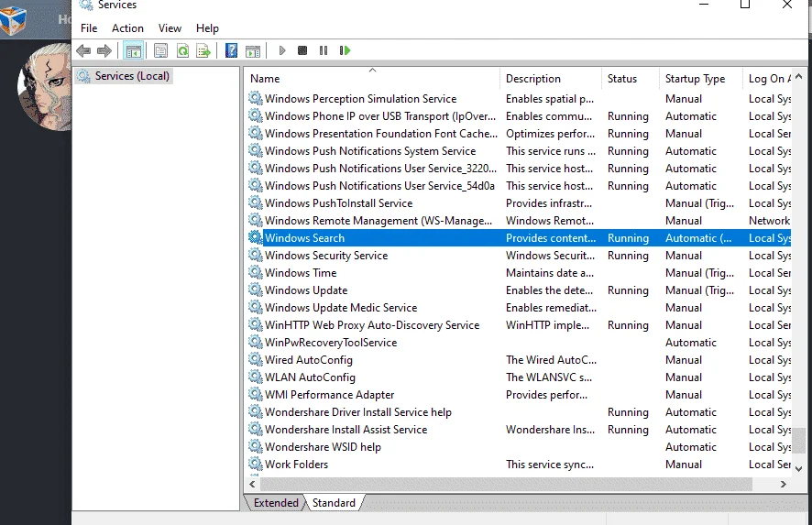Click the horizontal scrollbar thumb
The width and height of the screenshot is (812, 525).
point(506,484)
